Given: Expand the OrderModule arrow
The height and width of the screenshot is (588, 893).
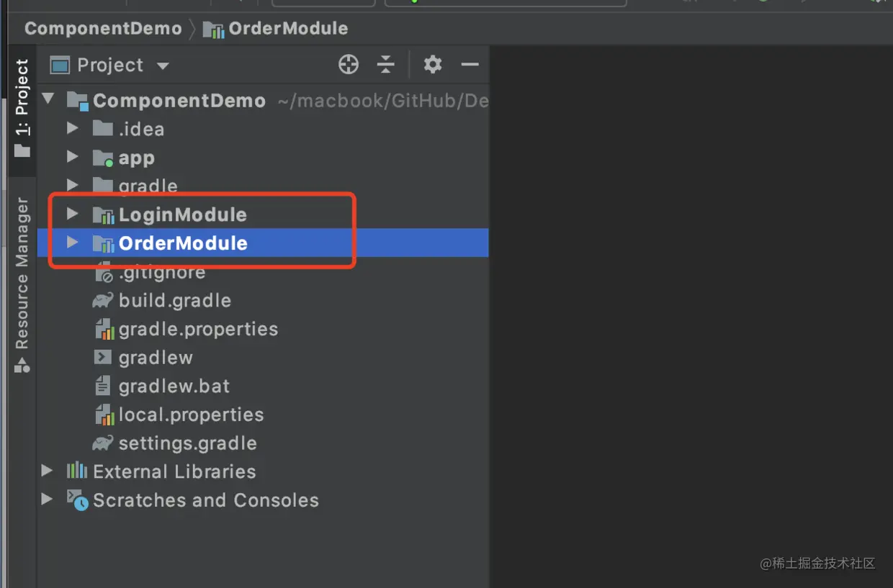Looking at the screenshot, I should point(72,243).
